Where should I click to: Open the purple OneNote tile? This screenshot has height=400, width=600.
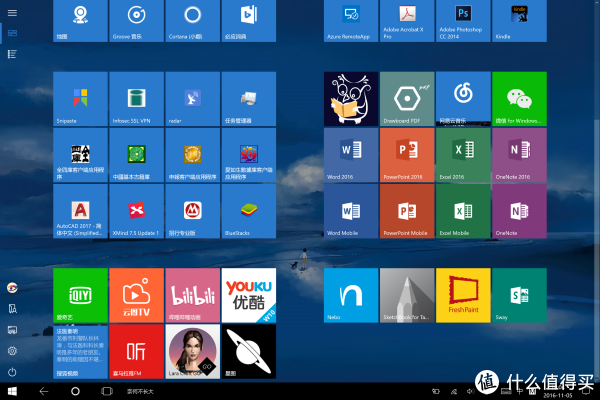coord(519,211)
